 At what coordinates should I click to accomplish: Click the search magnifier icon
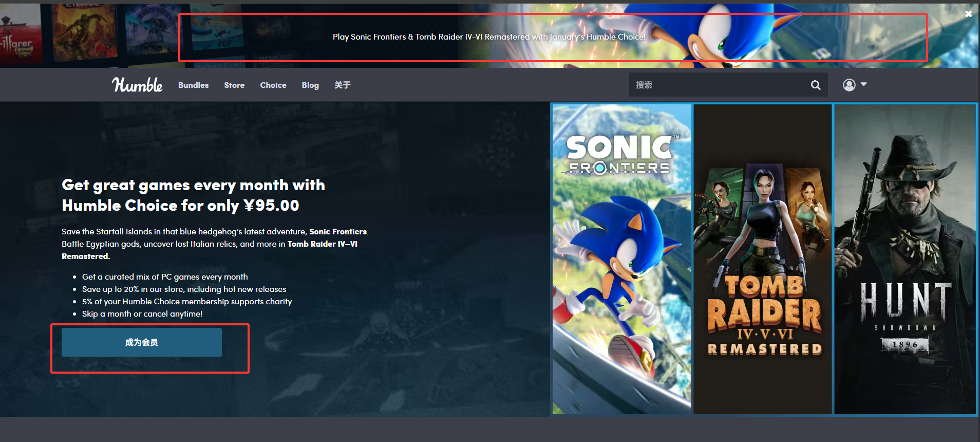(815, 85)
